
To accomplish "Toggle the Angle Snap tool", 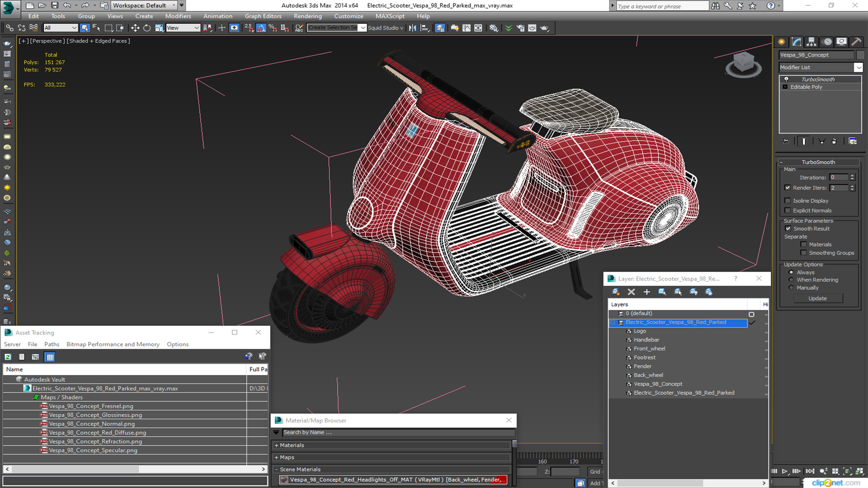I will click(x=261, y=28).
